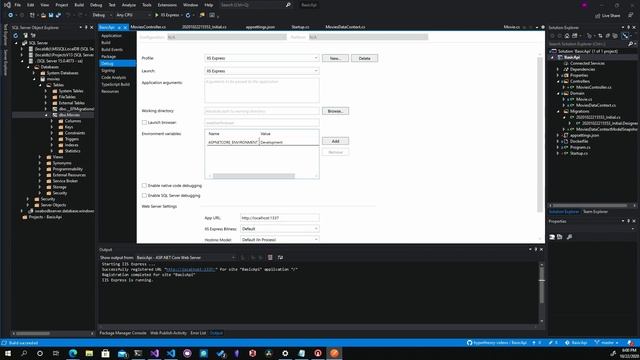This screenshot has height=360, width=640.
Task: Click the Solution Explorer horizontal scrollbar
Action: [590, 205]
